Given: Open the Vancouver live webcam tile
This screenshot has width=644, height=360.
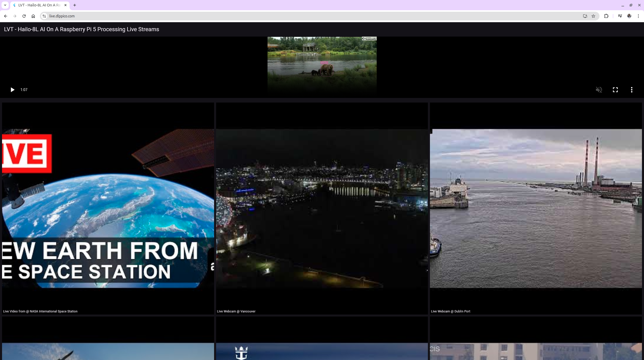Looking at the screenshot, I should pyautogui.click(x=322, y=208).
